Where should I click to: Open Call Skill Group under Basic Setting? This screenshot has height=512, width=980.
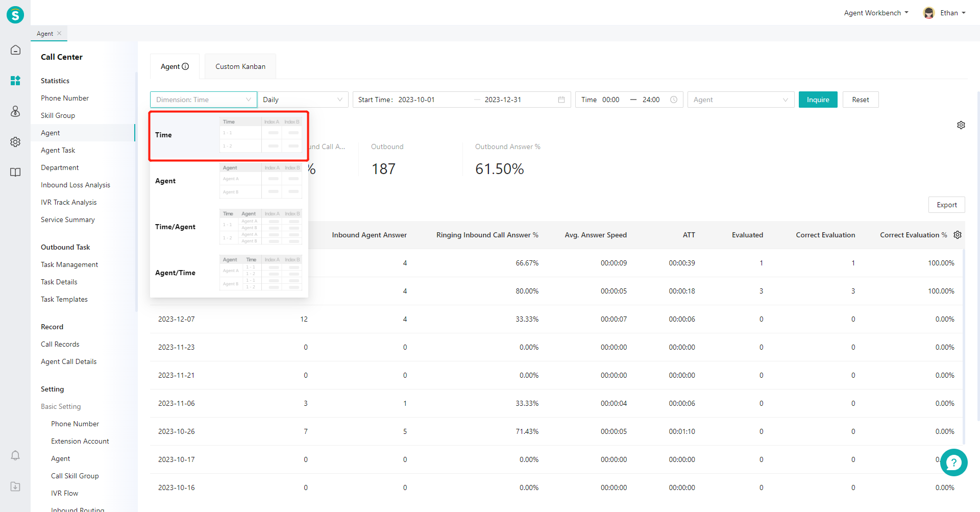75,476
